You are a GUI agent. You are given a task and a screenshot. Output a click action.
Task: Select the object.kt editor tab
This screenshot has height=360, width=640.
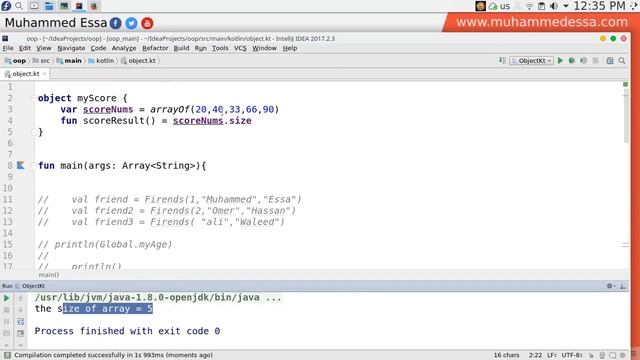(25, 74)
